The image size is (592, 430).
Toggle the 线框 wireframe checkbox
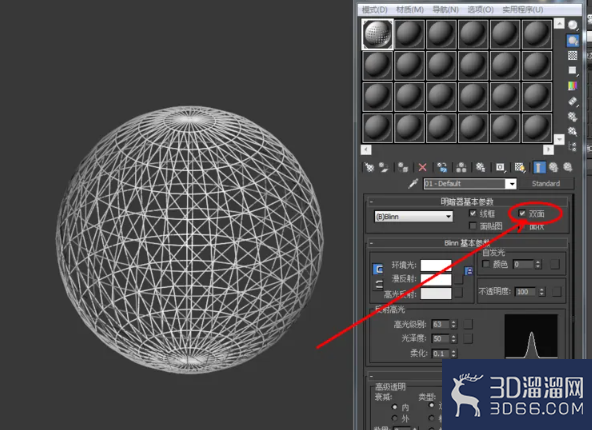tap(472, 213)
